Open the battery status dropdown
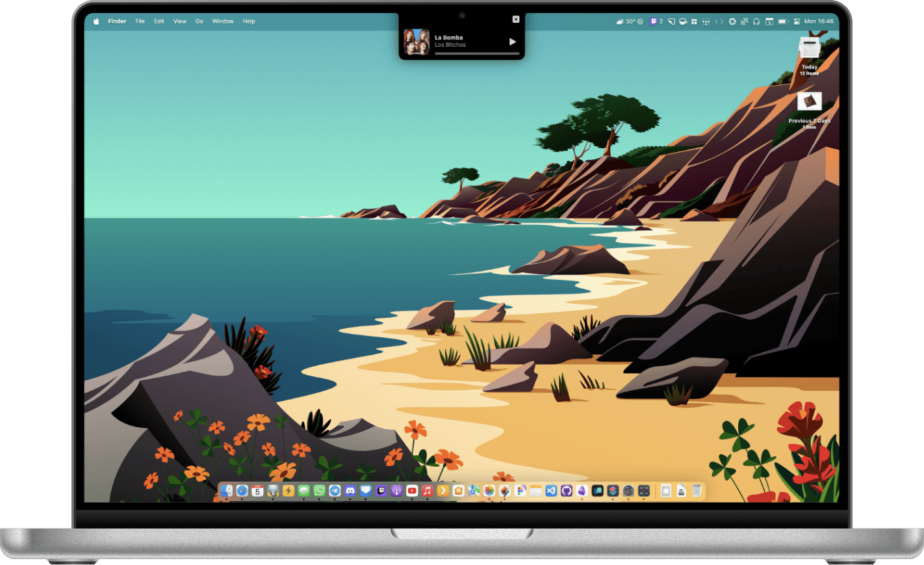The height and width of the screenshot is (565, 924). pos(784,21)
